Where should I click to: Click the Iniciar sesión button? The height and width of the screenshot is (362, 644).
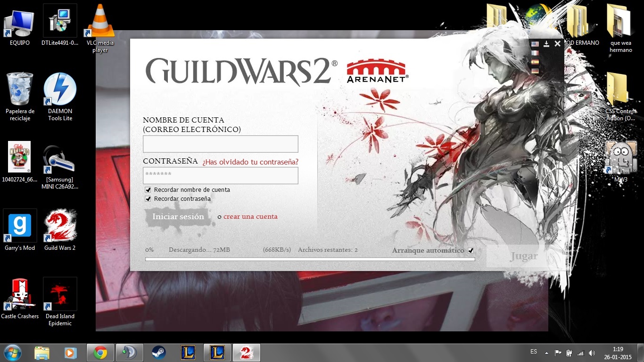(178, 217)
